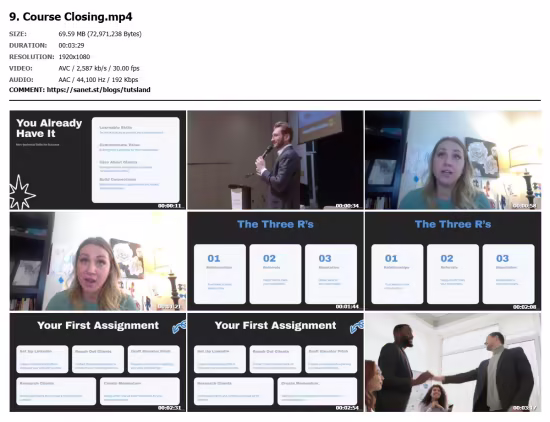Click card '03' in the 00:01:44 frame
Image resolution: width=550 pixels, height=422 pixels.
point(331,274)
